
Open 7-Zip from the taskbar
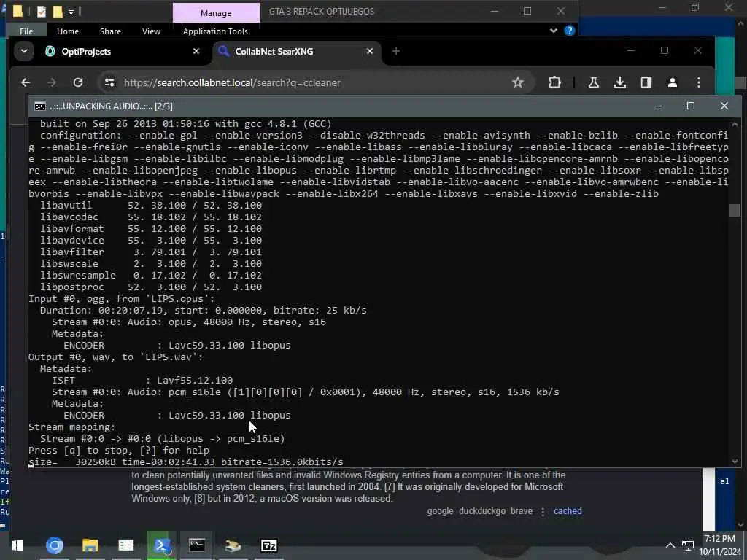269,545
